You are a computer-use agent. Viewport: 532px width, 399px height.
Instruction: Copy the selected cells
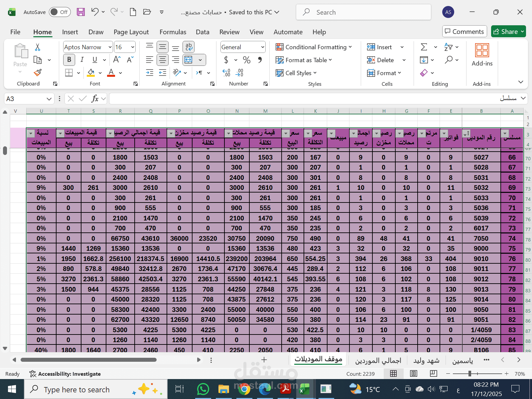(38, 60)
